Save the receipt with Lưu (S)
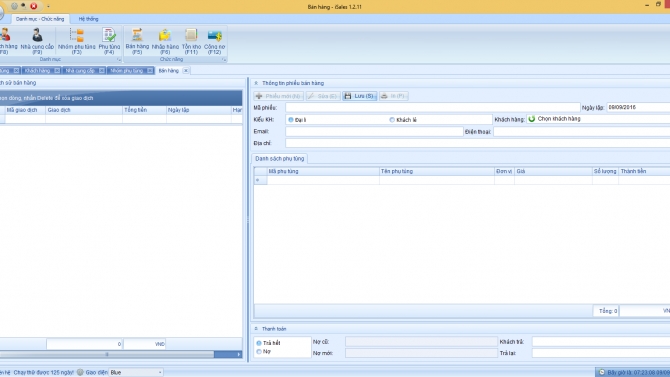 (x=359, y=96)
